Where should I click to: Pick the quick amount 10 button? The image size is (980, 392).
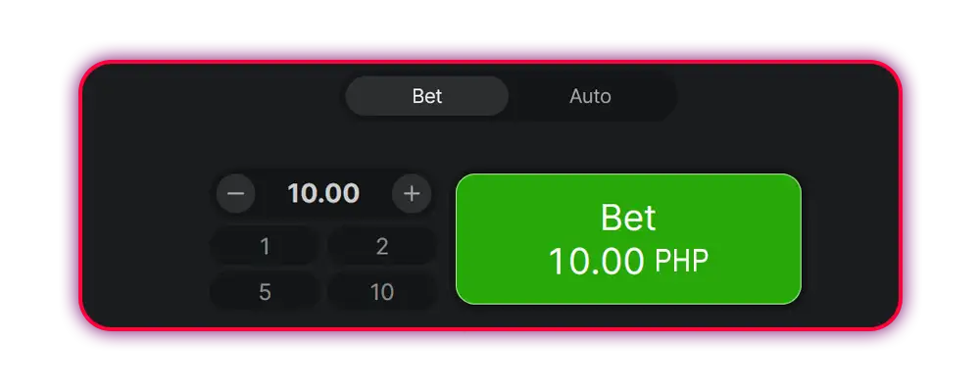point(382,291)
